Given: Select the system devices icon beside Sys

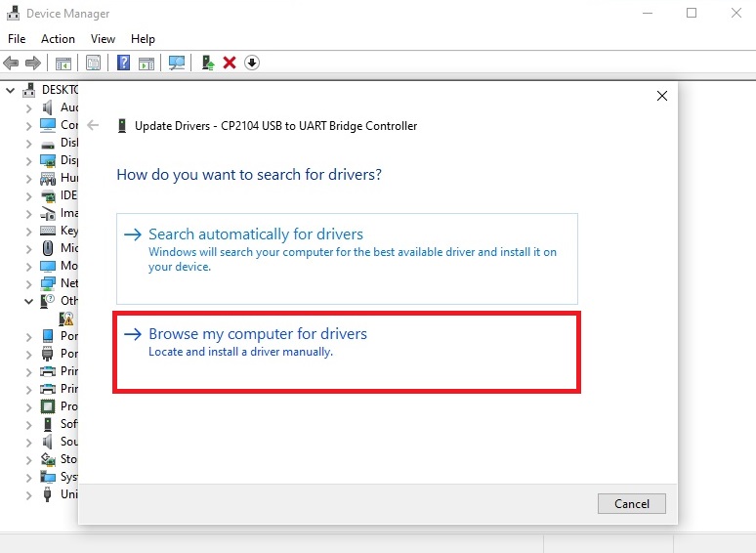Looking at the screenshot, I should [48, 477].
